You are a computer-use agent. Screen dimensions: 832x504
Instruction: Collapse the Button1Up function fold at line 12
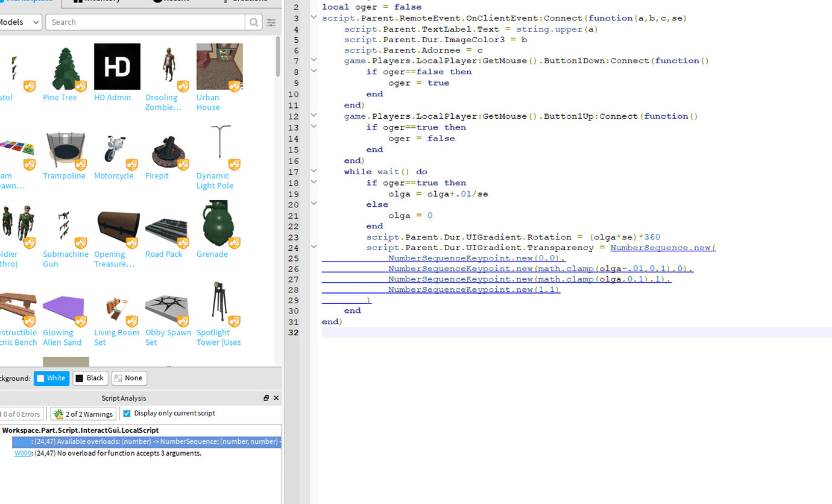[x=314, y=115]
